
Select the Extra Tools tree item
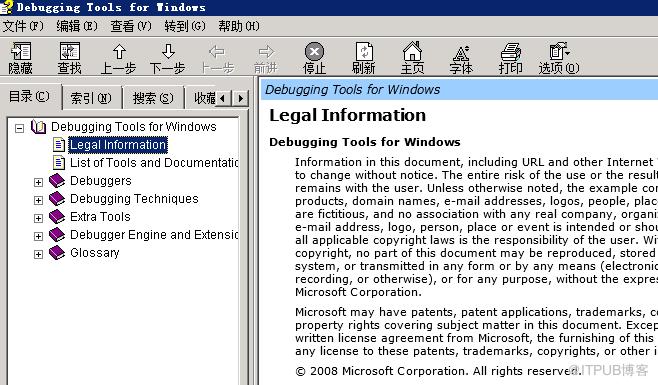100,217
